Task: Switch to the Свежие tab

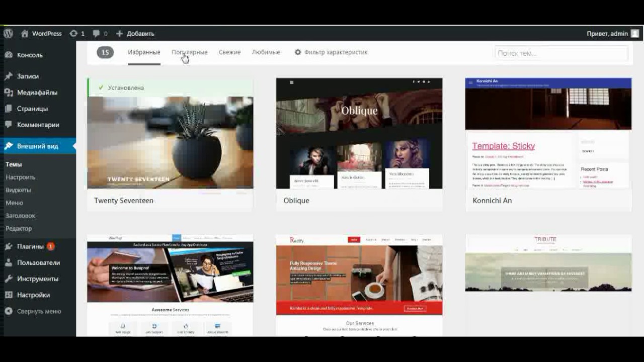Action: pos(229,52)
